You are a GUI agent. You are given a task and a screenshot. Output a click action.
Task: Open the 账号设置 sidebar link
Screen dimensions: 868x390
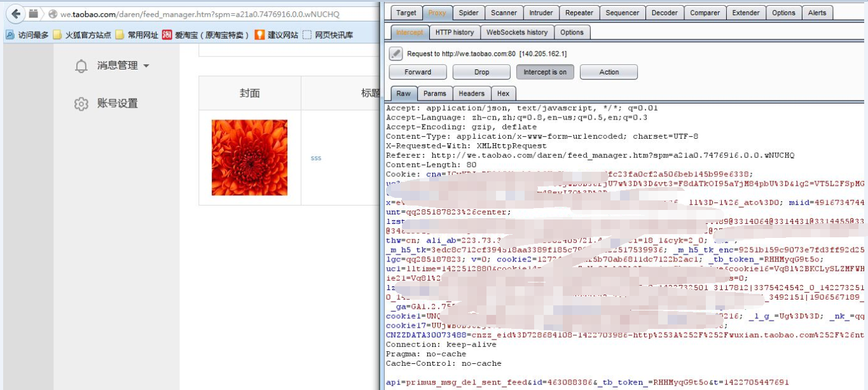click(x=117, y=104)
